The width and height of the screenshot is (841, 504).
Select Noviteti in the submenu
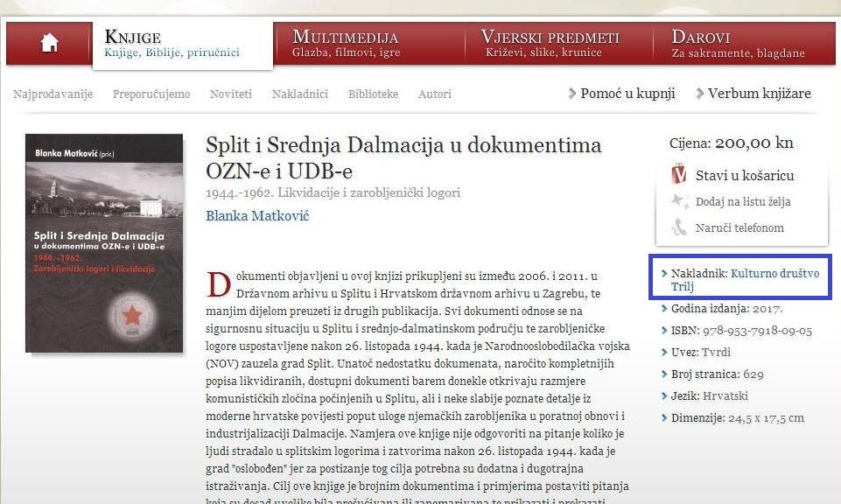click(x=231, y=94)
